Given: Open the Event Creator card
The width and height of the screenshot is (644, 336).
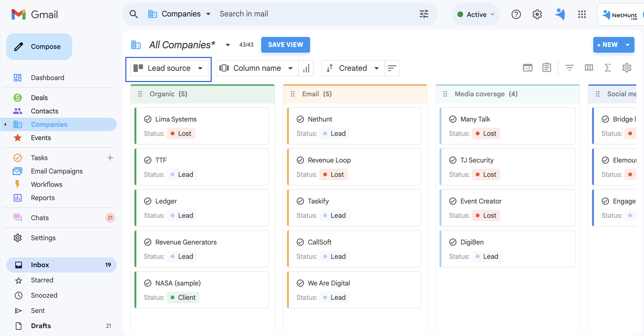Looking at the screenshot, I should point(507,208).
